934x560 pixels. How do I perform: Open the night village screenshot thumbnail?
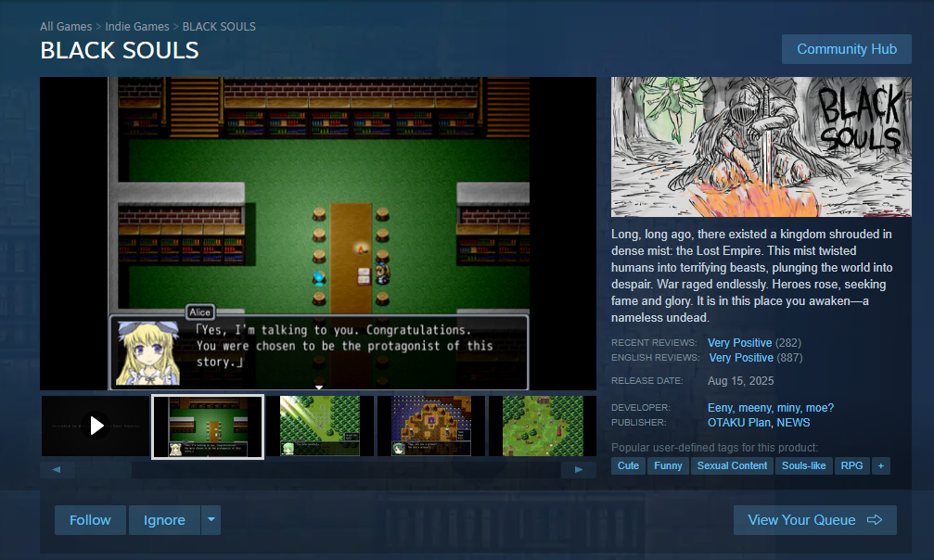click(431, 426)
